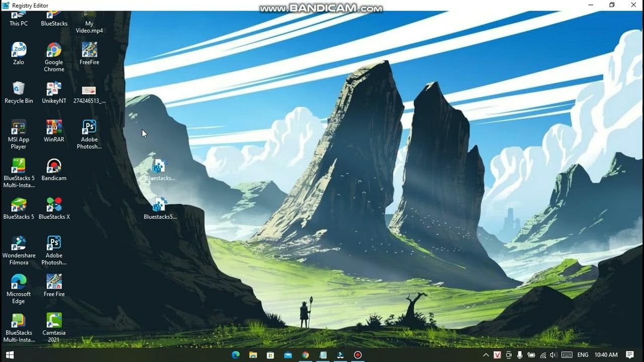Select the Google Chrome desktop shortcut

coord(54,57)
